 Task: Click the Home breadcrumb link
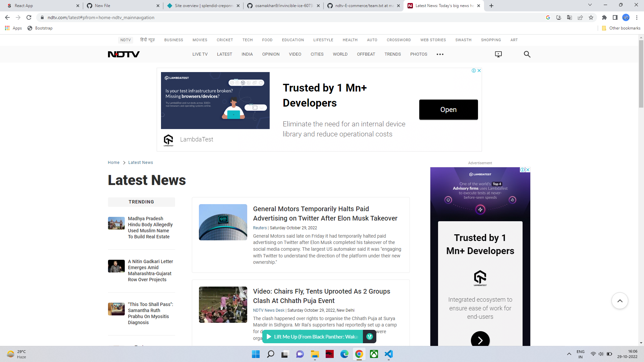[x=113, y=162]
